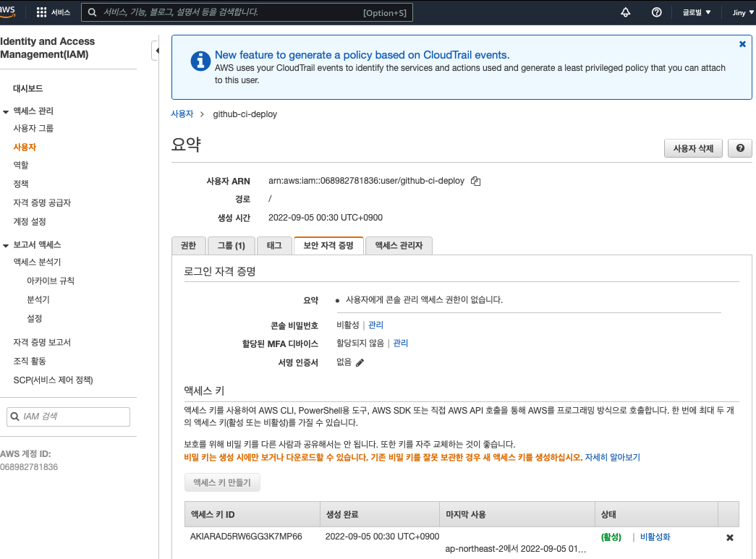The image size is (756, 559).
Task: Open 역할 in the sidebar
Action: [21, 165]
